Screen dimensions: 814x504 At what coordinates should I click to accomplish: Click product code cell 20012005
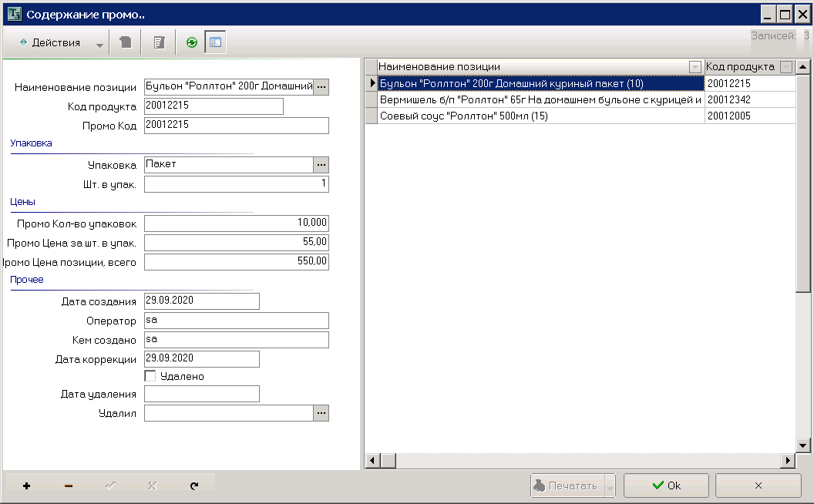pos(749,116)
